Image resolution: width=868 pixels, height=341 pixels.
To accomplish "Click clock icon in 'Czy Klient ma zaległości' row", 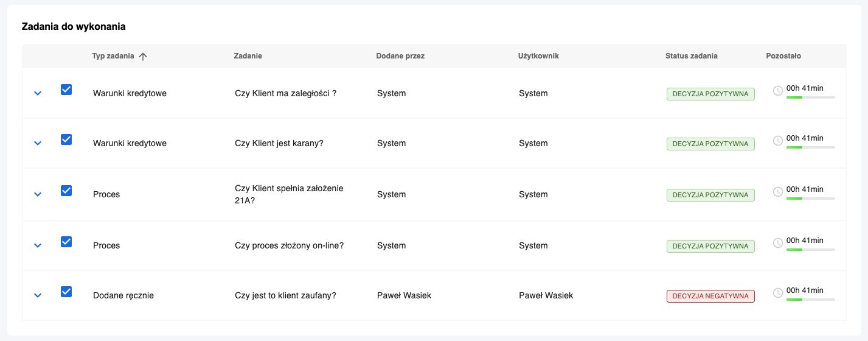I will click(777, 91).
